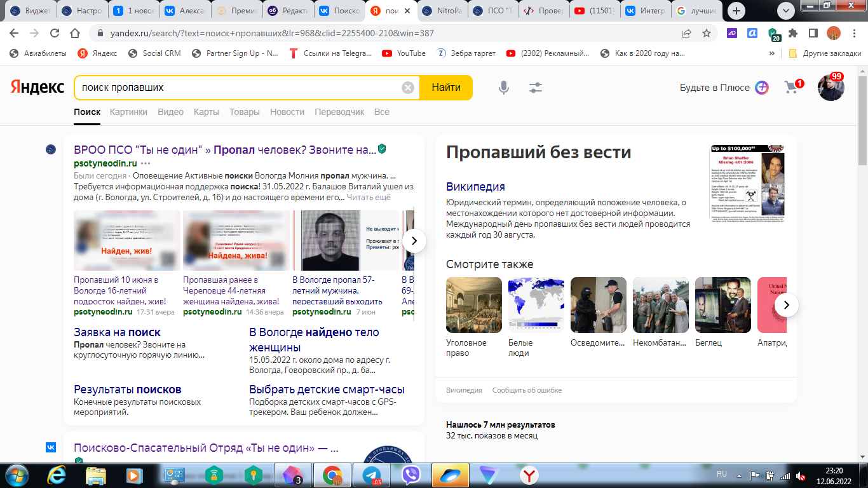This screenshot has height=488, width=868.
Task: Open 'Выбрать детские смарт-часы' link
Action: pos(327,390)
